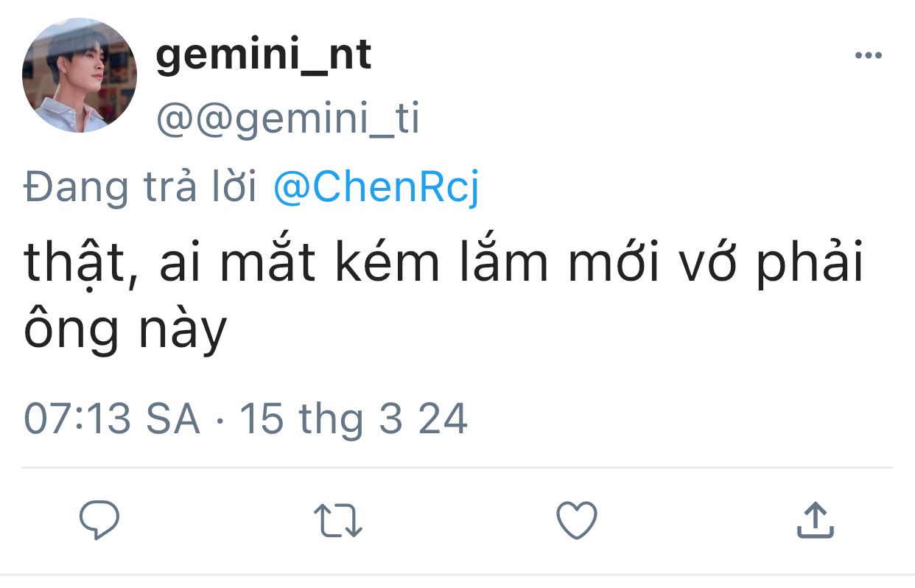
Task: Click the "Đang trả lời" label
Action: [x=140, y=189]
